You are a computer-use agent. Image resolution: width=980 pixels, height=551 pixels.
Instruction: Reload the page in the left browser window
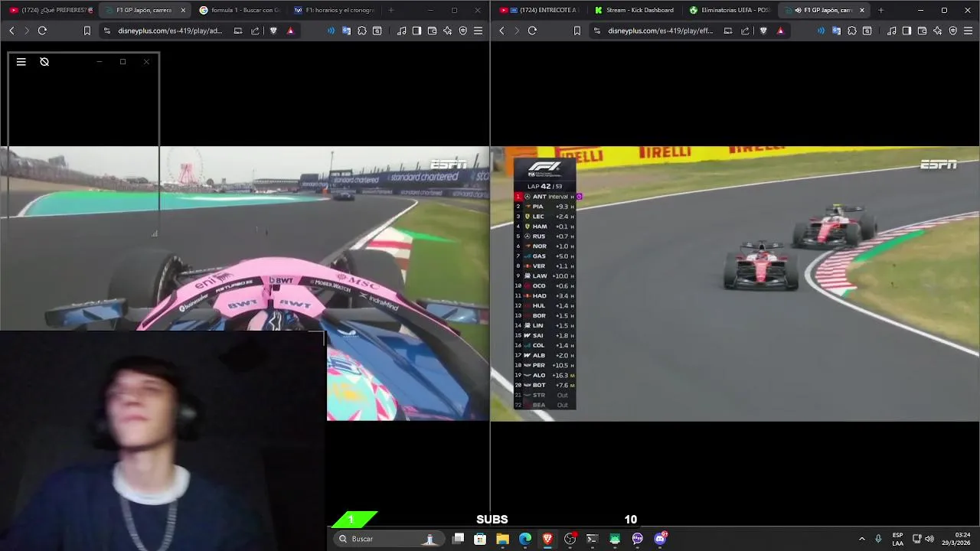click(x=42, y=31)
